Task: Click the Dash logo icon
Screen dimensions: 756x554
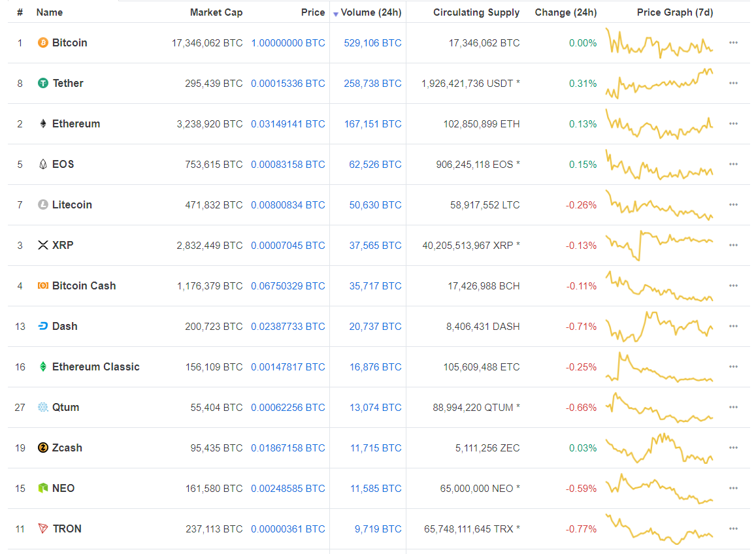Action: tap(43, 327)
